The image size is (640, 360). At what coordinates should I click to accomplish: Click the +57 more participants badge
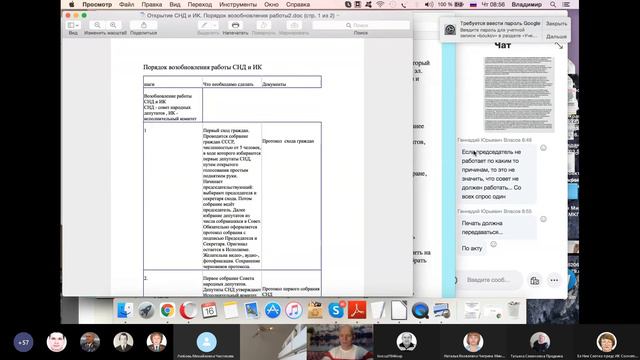point(23,342)
